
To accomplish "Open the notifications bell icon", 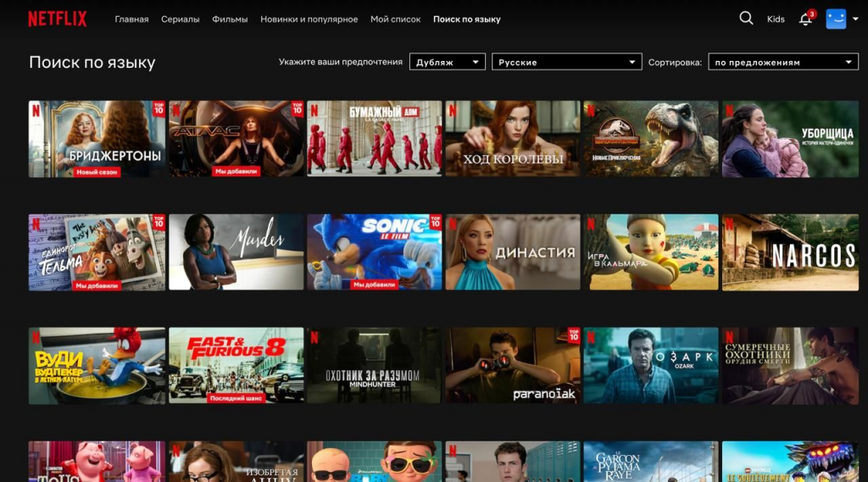I will point(805,19).
